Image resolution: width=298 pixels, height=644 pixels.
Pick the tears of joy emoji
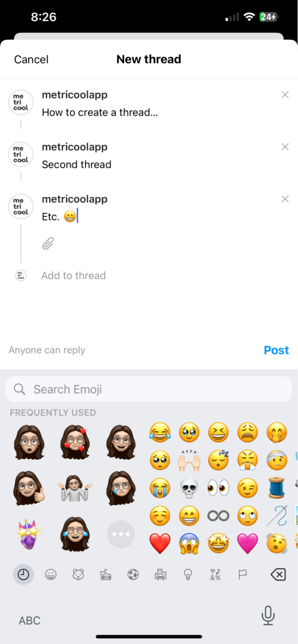(160, 433)
